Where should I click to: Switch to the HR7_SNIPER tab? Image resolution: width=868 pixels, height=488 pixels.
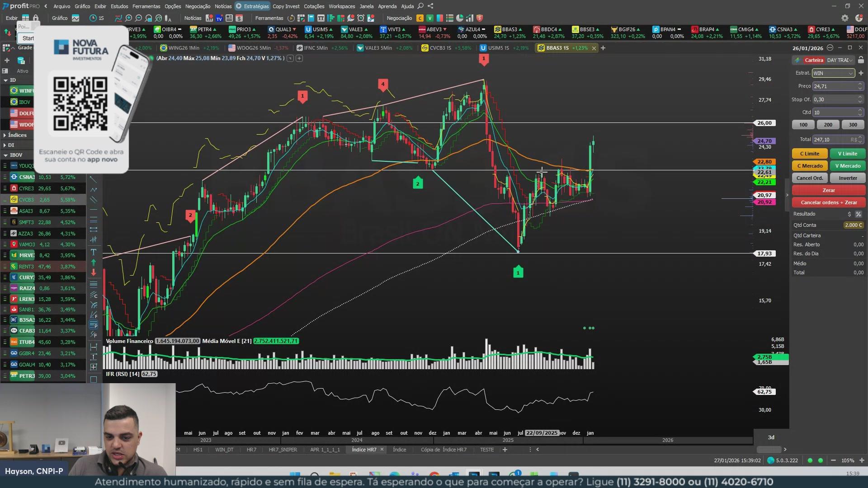point(283,450)
